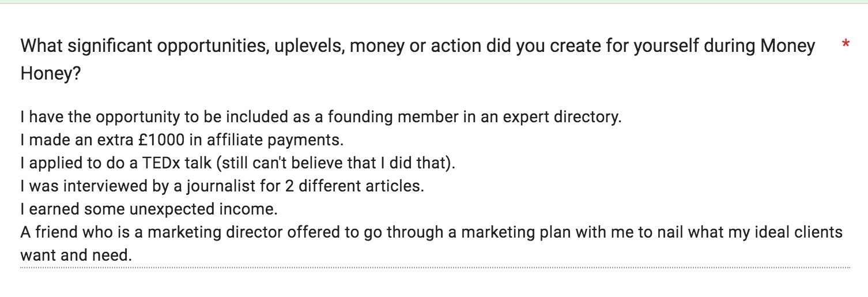Place cursor at "want and need." final line
868x297 pixels.
[x=75, y=254]
